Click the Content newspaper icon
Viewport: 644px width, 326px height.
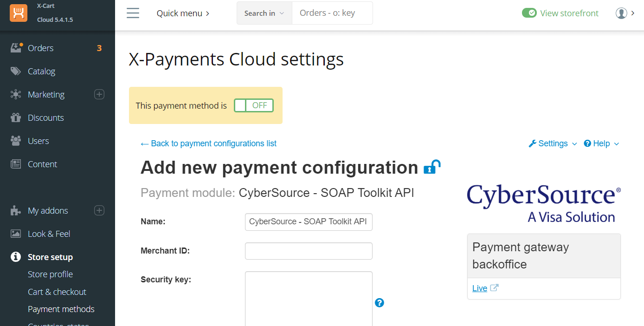[x=16, y=164]
